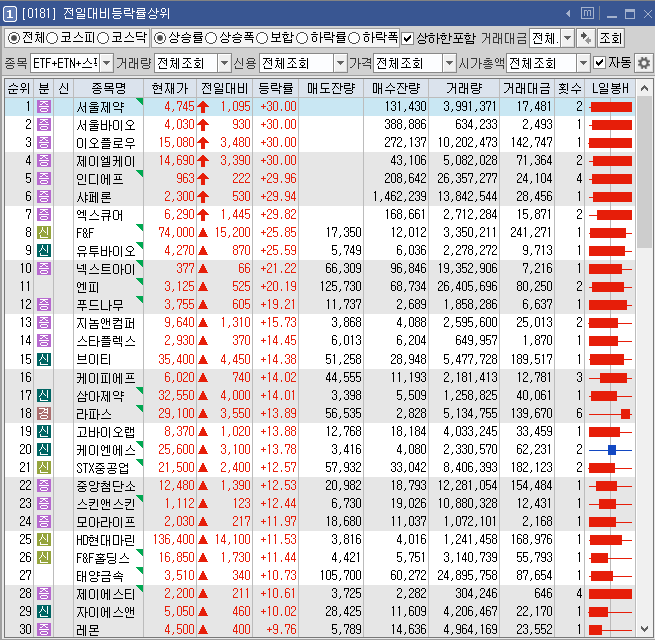Image resolution: width=655 pixels, height=640 pixels.
Task: Sort by the 순위 column header
Action: tap(19, 88)
